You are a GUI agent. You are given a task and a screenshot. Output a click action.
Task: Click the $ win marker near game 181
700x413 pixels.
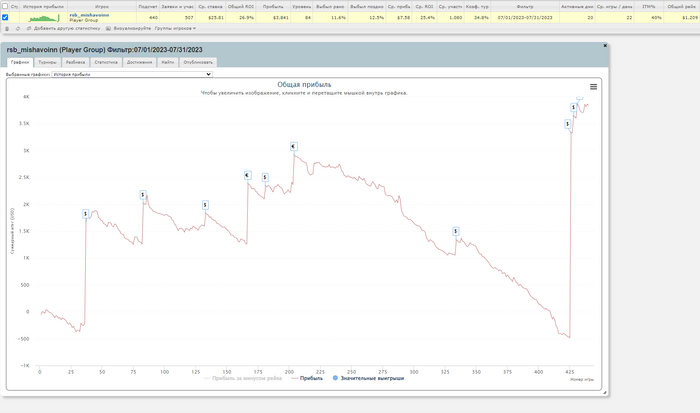point(265,178)
